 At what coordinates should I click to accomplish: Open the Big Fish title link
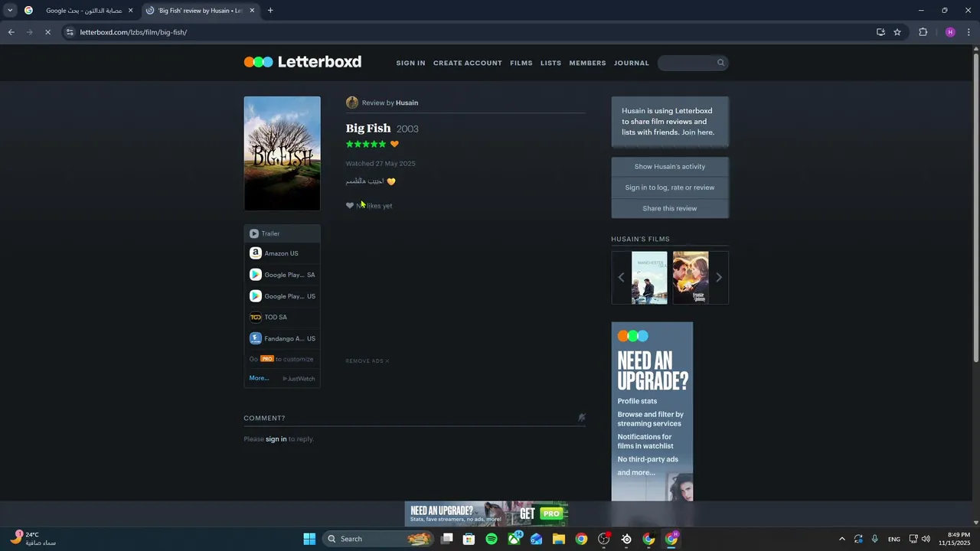click(x=368, y=128)
